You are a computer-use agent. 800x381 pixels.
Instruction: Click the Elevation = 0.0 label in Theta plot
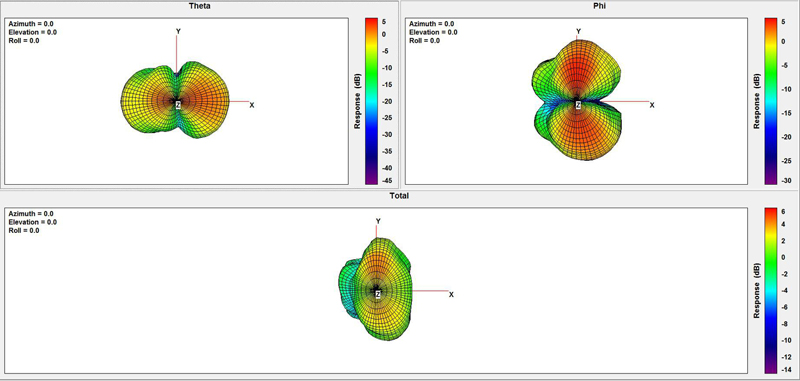33,32
